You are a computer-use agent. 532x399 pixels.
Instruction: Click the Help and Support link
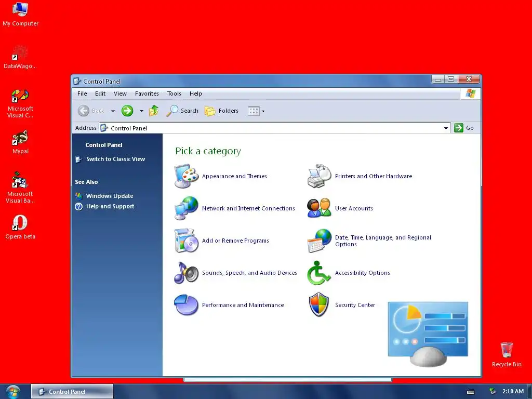tap(110, 206)
